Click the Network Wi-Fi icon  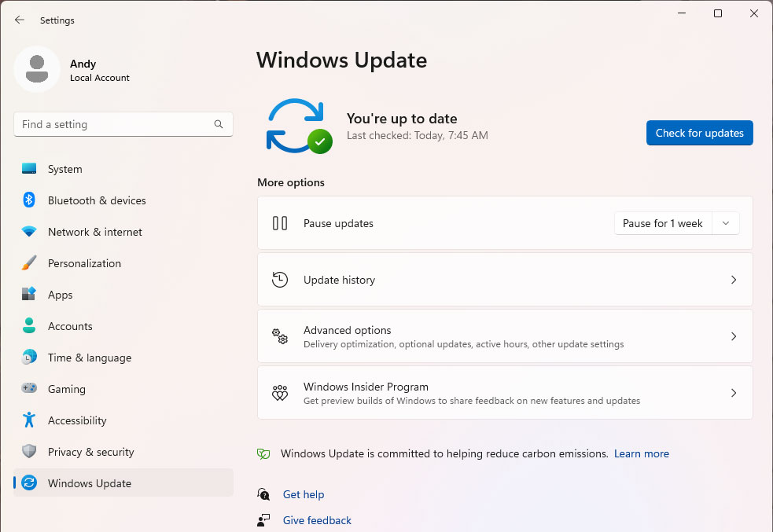coord(29,231)
